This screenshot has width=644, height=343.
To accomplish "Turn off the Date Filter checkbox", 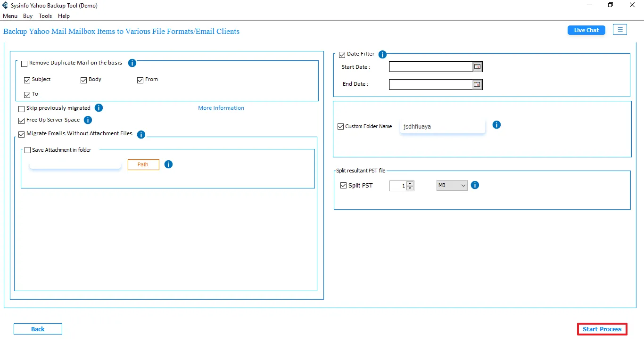I will point(342,55).
